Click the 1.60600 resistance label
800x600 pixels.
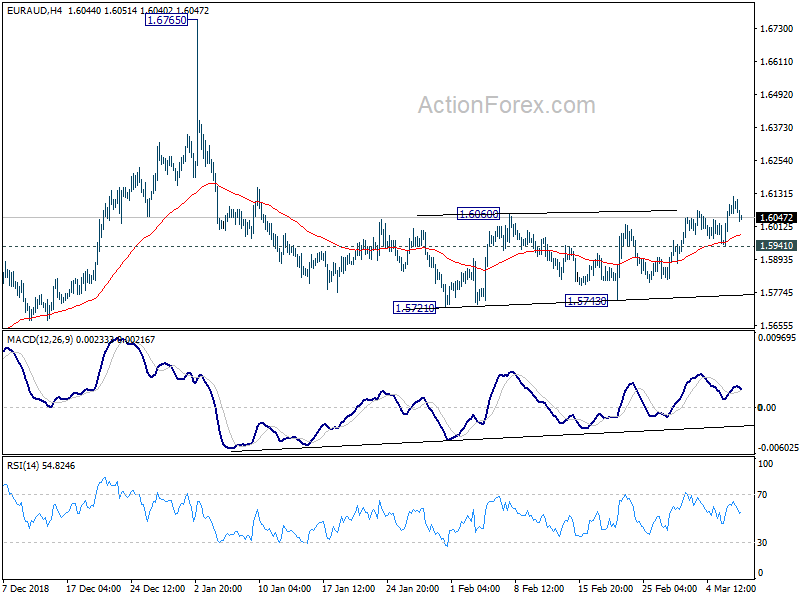[x=478, y=214]
